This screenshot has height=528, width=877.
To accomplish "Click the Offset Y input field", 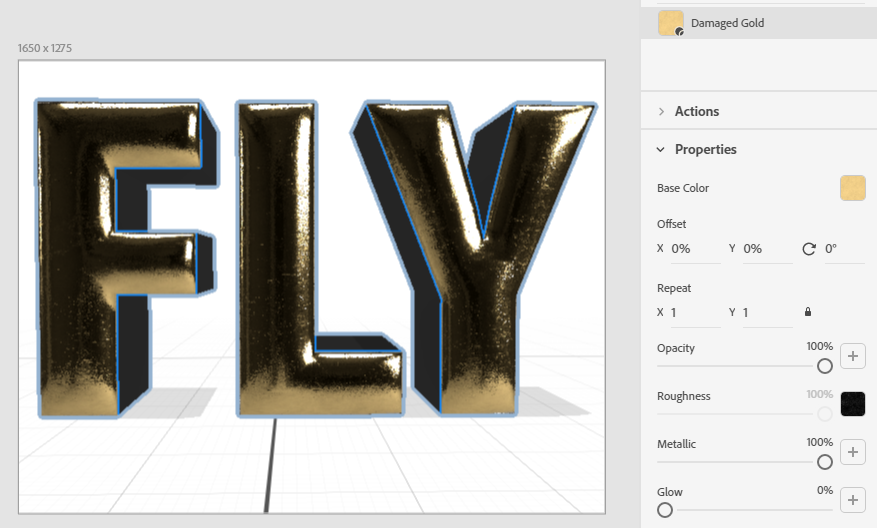I will click(766, 248).
